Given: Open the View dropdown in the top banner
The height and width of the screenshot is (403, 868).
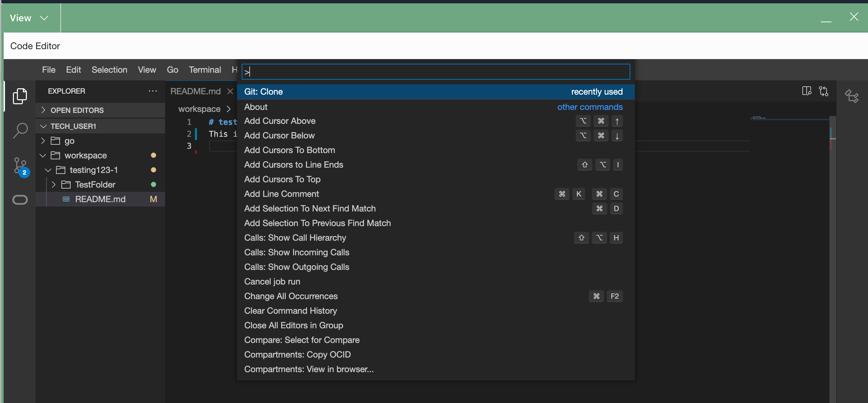Looking at the screenshot, I should (30, 18).
